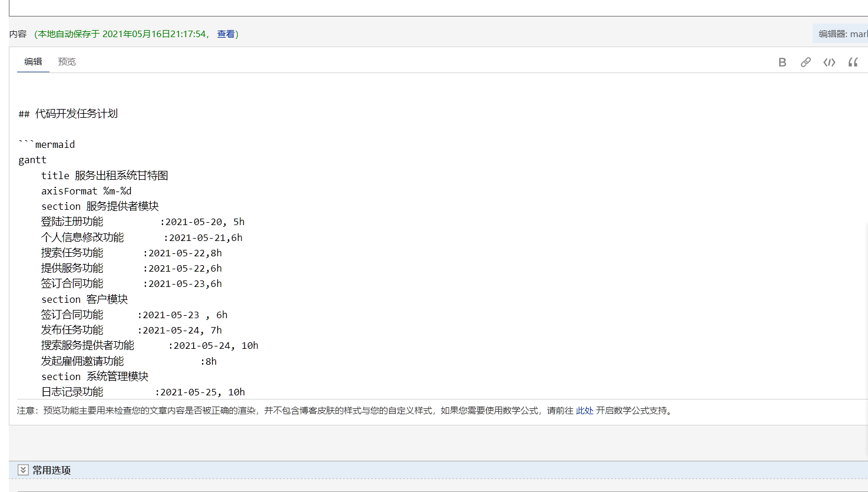This screenshot has width=868, height=492.
Task: Click the section 客户模块 line
Action: (84, 299)
